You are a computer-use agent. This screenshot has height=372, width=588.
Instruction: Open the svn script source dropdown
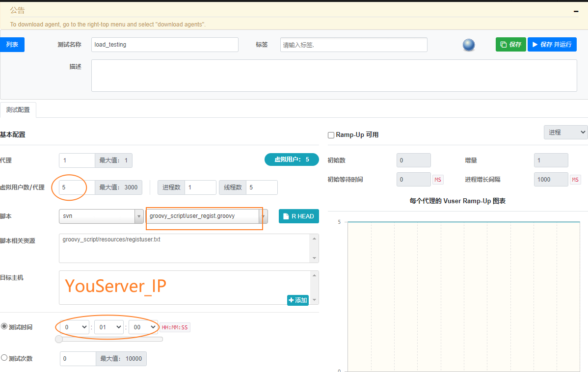point(101,216)
